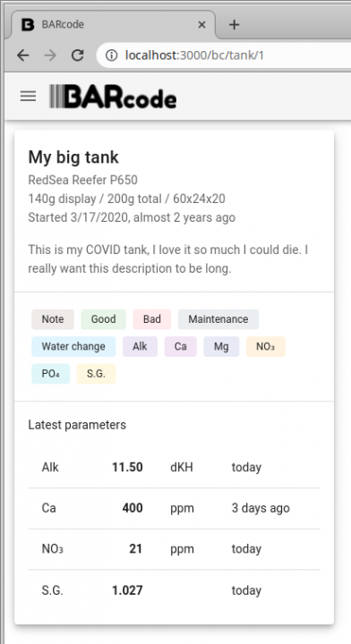The width and height of the screenshot is (351, 644).
Task: Open the hamburger navigation menu
Action: click(x=28, y=96)
